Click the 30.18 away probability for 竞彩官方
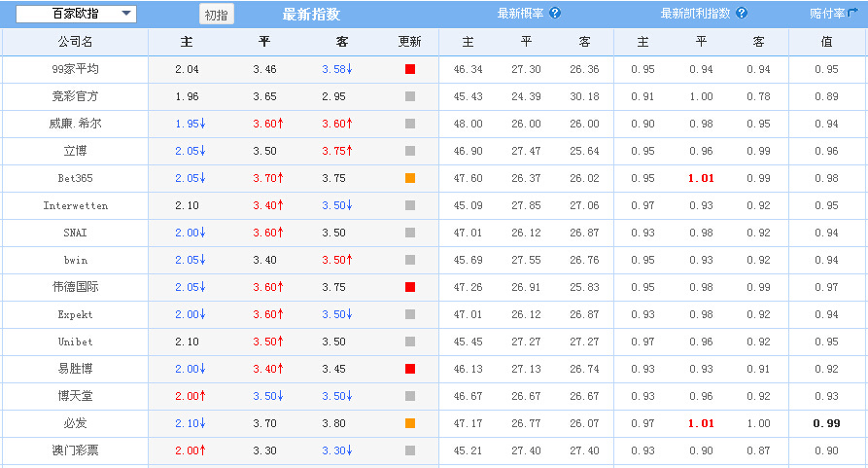This screenshot has width=868, height=468. [x=584, y=96]
